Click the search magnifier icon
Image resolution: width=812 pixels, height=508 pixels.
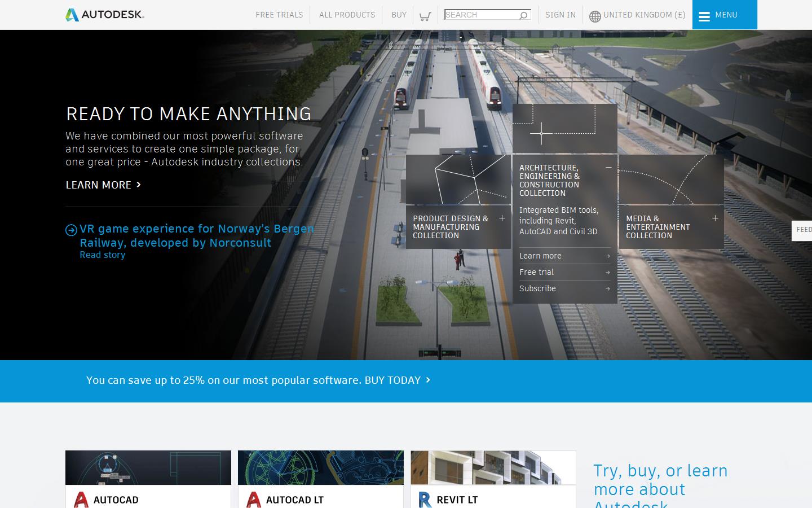pyautogui.click(x=523, y=14)
